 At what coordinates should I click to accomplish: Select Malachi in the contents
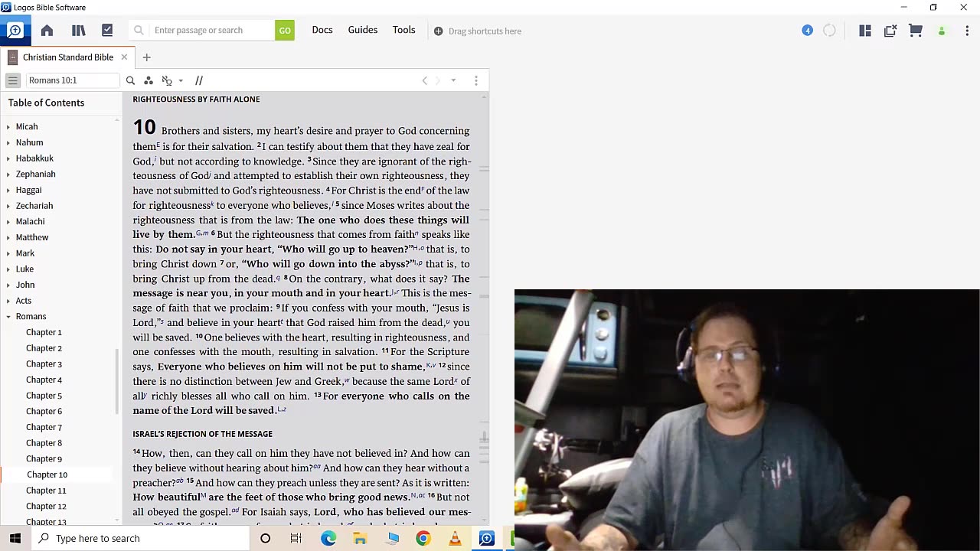pos(31,221)
